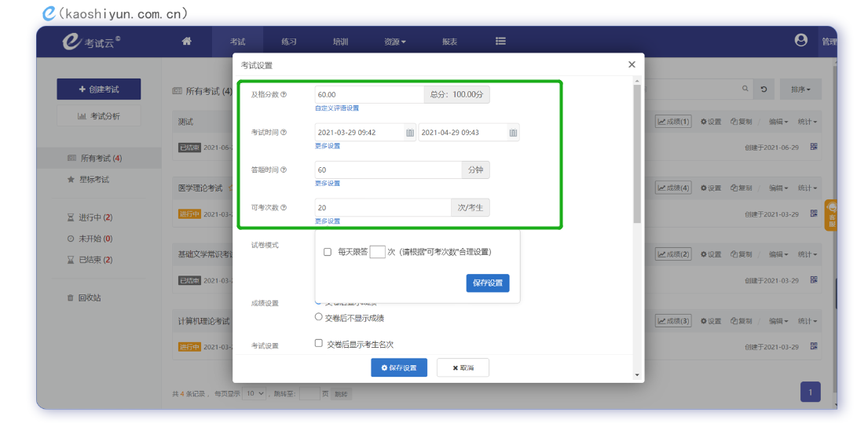Open QR code for 测试 exam
The image size is (868, 427).
(x=814, y=147)
